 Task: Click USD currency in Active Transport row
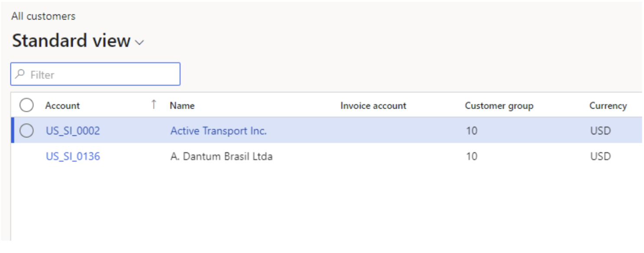[600, 131]
